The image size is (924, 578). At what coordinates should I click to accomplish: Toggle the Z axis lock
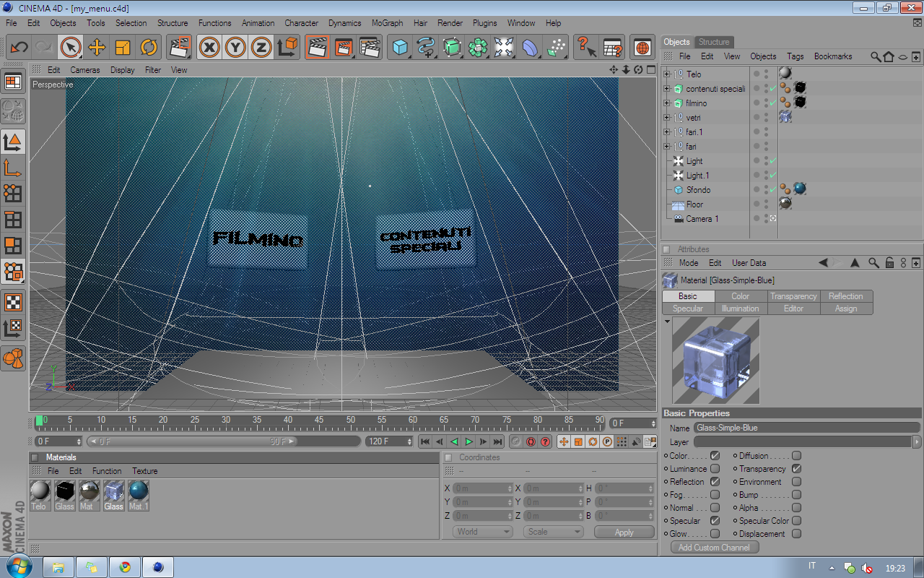click(261, 48)
